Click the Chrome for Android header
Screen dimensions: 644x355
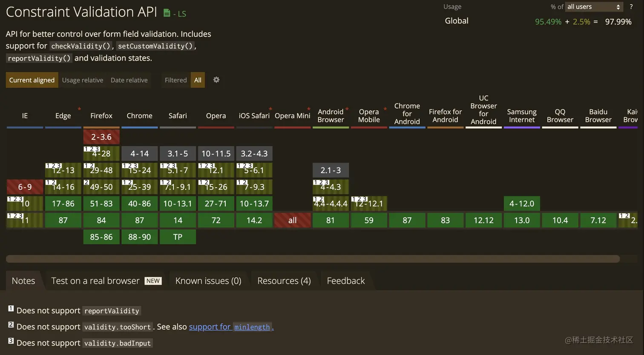click(x=407, y=113)
